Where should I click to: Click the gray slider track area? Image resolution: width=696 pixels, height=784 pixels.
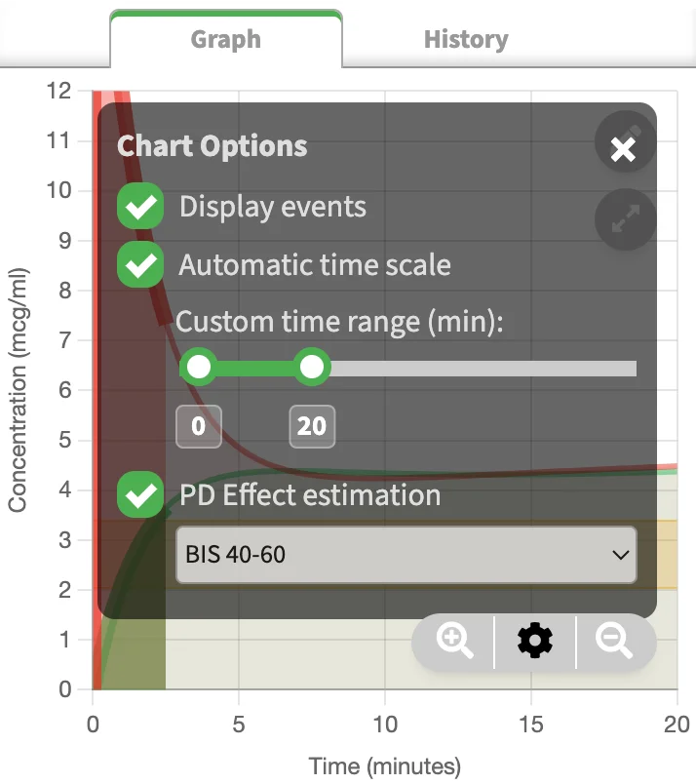(483, 369)
